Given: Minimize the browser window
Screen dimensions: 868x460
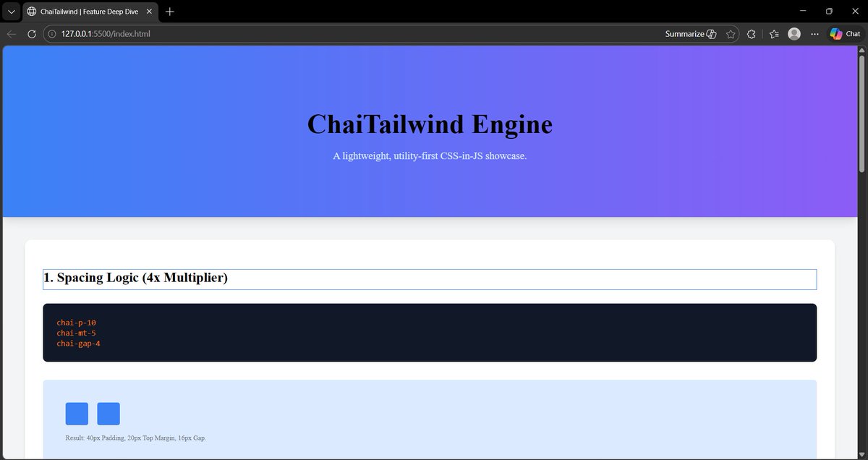Looking at the screenshot, I should click(803, 11).
